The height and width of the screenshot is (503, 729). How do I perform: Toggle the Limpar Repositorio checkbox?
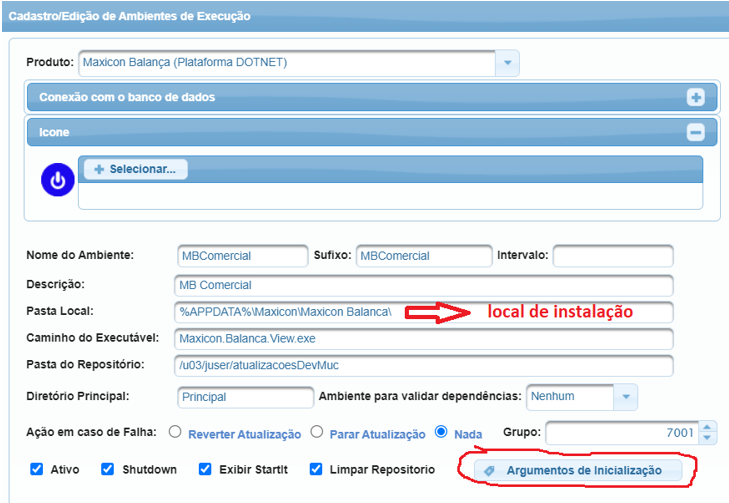coord(316,469)
